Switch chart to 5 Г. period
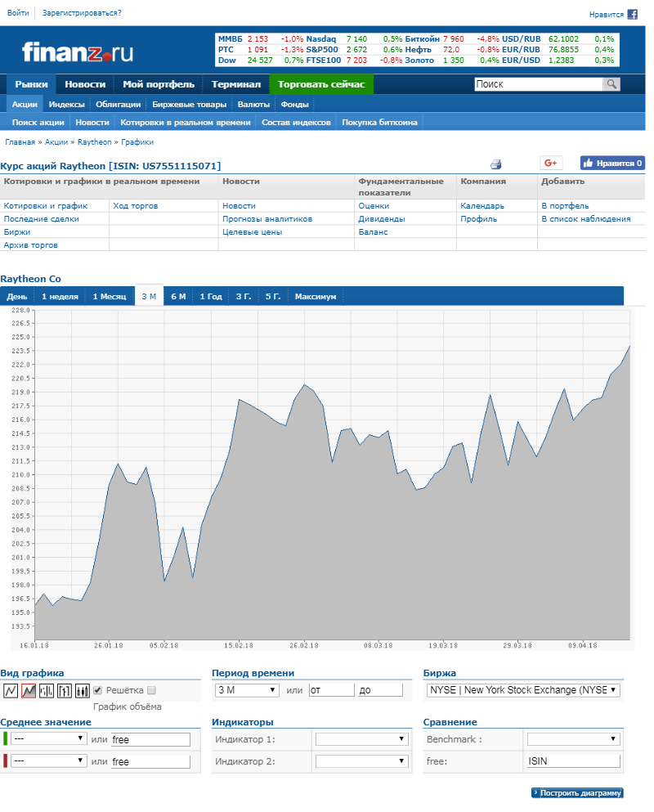The width and height of the screenshot is (654, 812). coord(273,296)
